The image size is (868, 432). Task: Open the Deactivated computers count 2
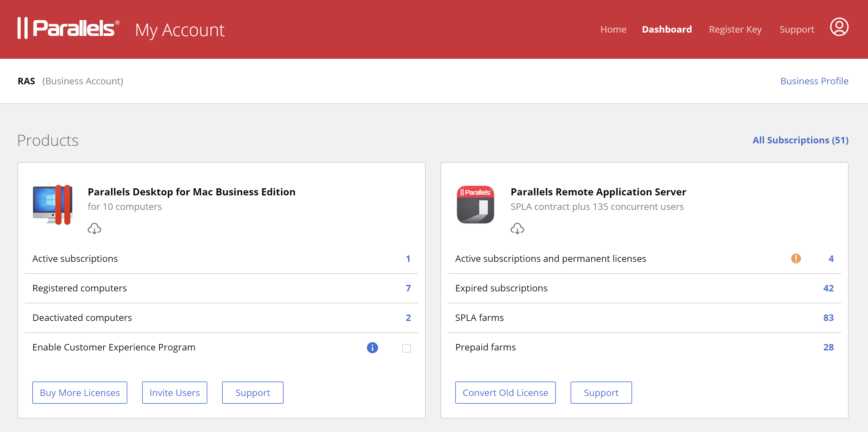pos(408,318)
